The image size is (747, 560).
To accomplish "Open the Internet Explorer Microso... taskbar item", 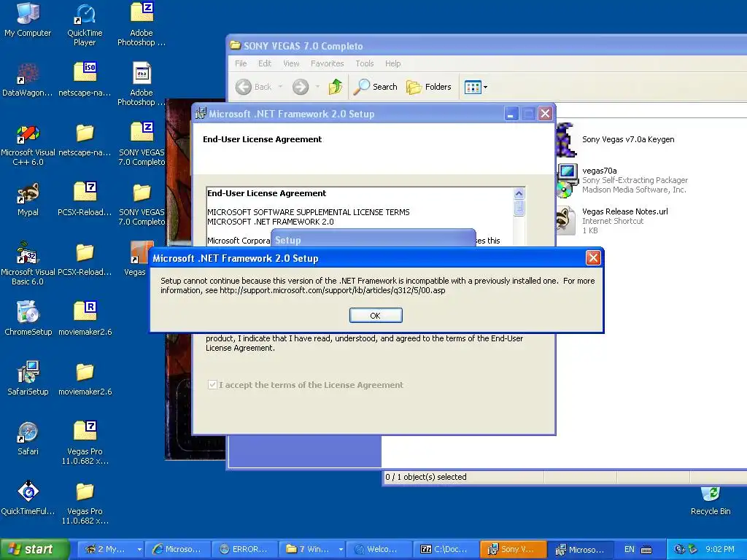I will tap(178, 549).
